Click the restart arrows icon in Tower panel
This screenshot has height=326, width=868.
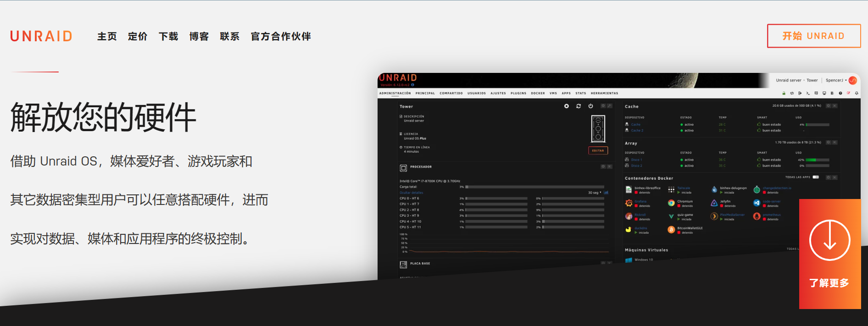pyautogui.click(x=579, y=106)
